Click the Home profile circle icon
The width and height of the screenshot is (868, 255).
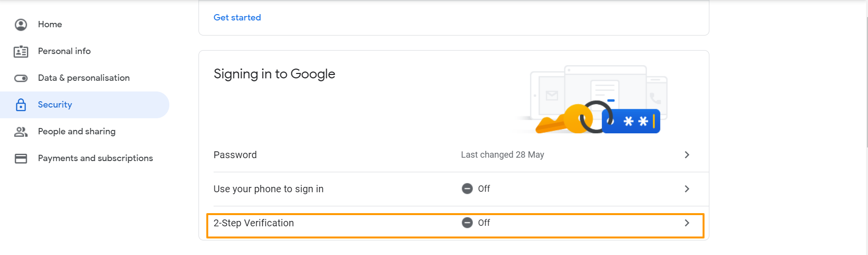click(21, 24)
